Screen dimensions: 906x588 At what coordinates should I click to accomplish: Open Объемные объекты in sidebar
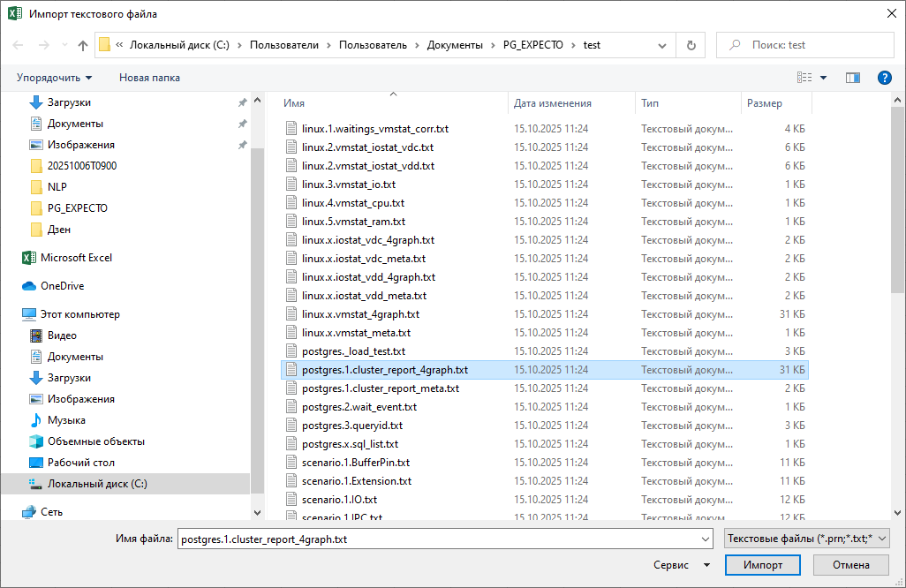coord(96,441)
